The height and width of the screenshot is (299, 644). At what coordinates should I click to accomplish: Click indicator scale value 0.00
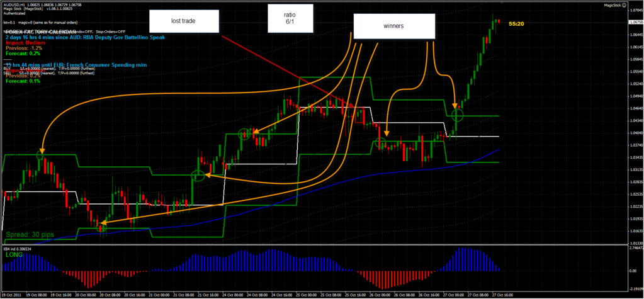pos(633,271)
